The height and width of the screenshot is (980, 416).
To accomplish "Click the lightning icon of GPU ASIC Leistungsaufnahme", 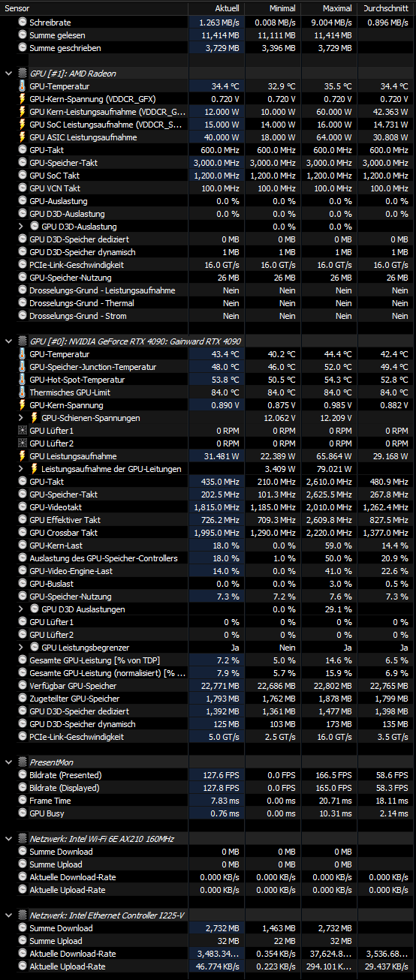I will (22, 137).
